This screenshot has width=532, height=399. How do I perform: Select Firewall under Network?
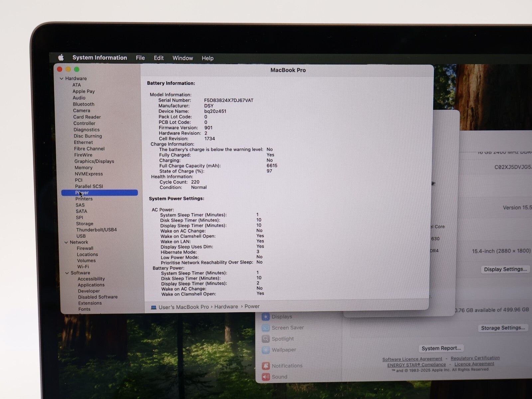85,248
